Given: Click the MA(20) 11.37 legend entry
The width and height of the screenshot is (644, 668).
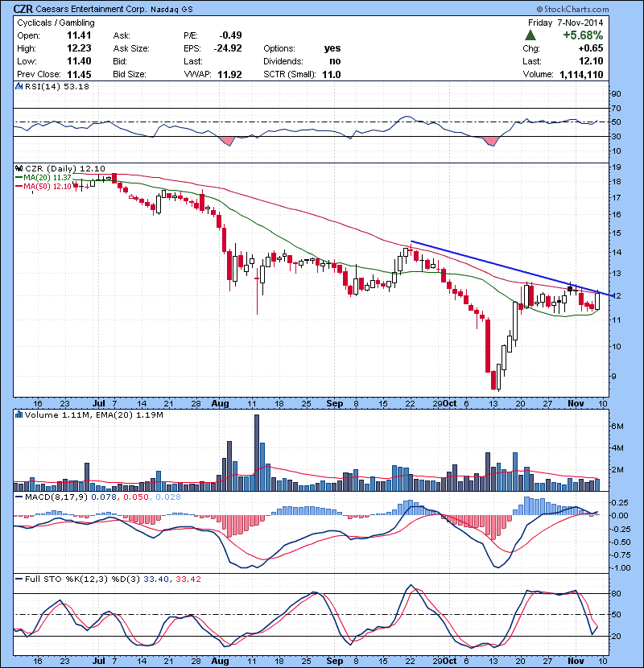Looking at the screenshot, I should 43,177.
